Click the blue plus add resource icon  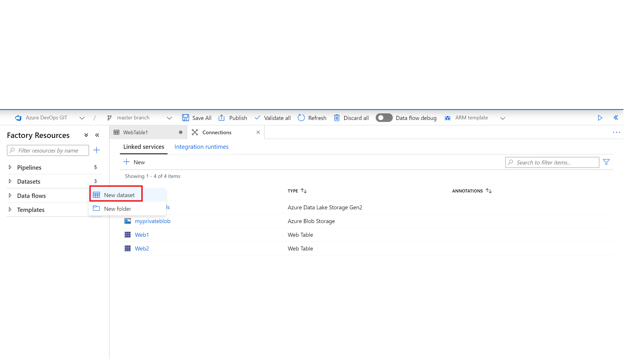coord(96,150)
